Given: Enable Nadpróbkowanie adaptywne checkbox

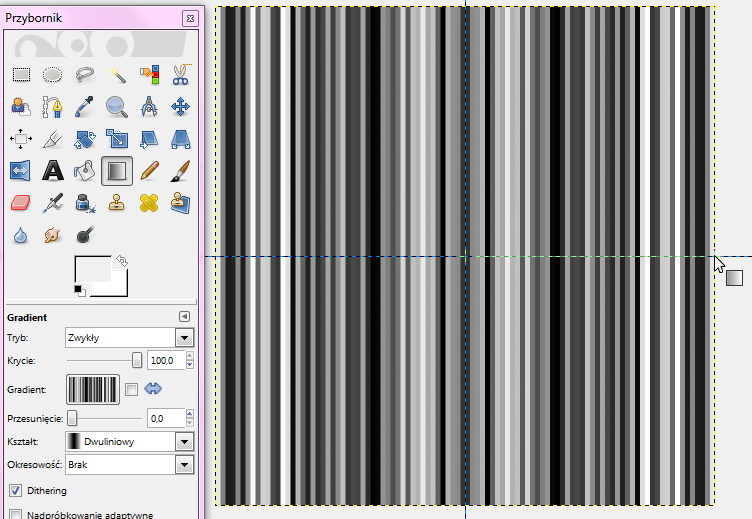Looking at the screenshot, I should coord(15,515).
